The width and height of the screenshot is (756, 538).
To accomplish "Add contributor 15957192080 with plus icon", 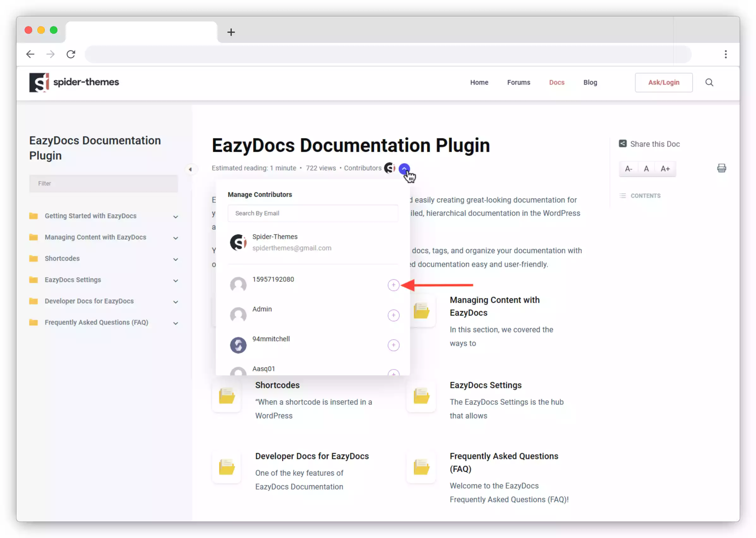I will [393, 285].
